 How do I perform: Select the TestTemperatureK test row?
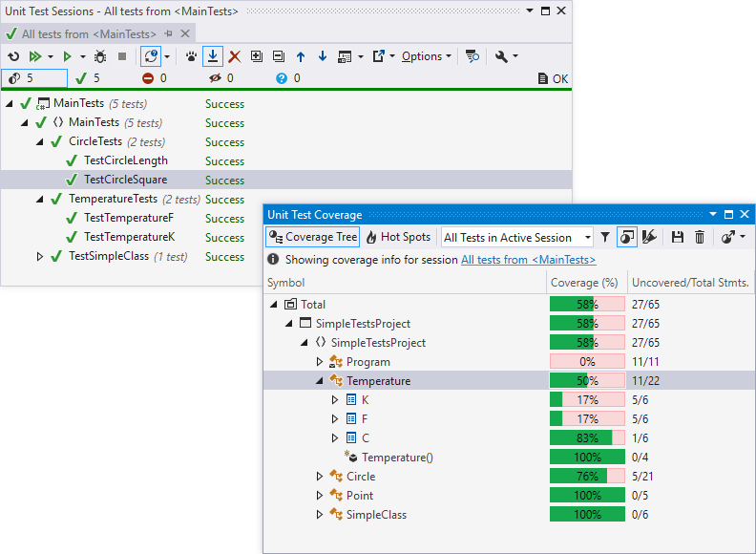[x=129, y=237]
